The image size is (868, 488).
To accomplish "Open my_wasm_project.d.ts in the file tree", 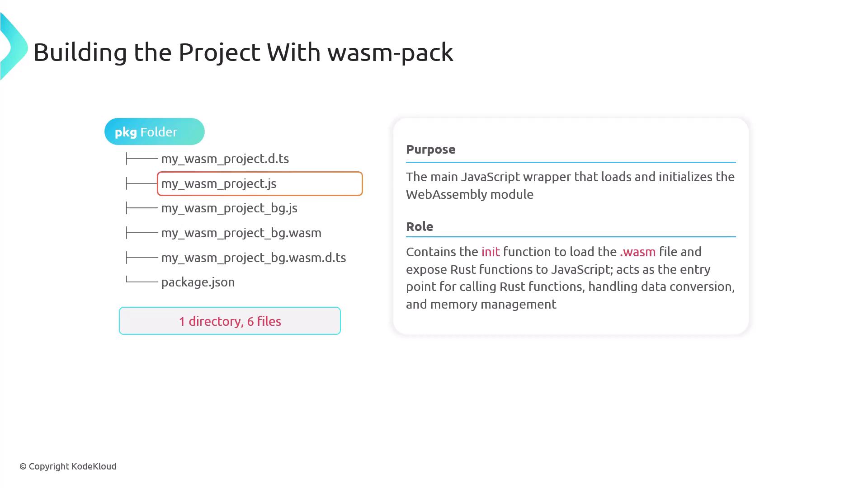I will coord(225,159).
